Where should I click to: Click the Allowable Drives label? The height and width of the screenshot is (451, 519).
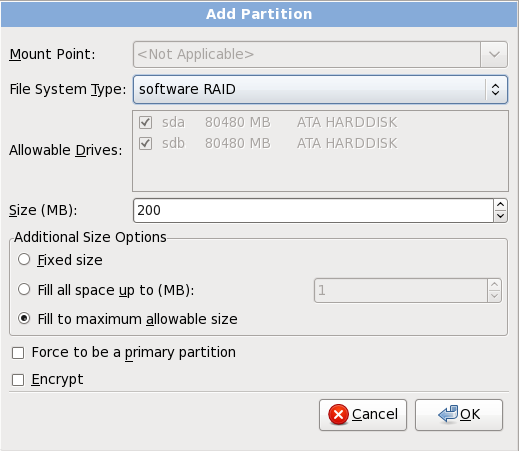point(66,150)
